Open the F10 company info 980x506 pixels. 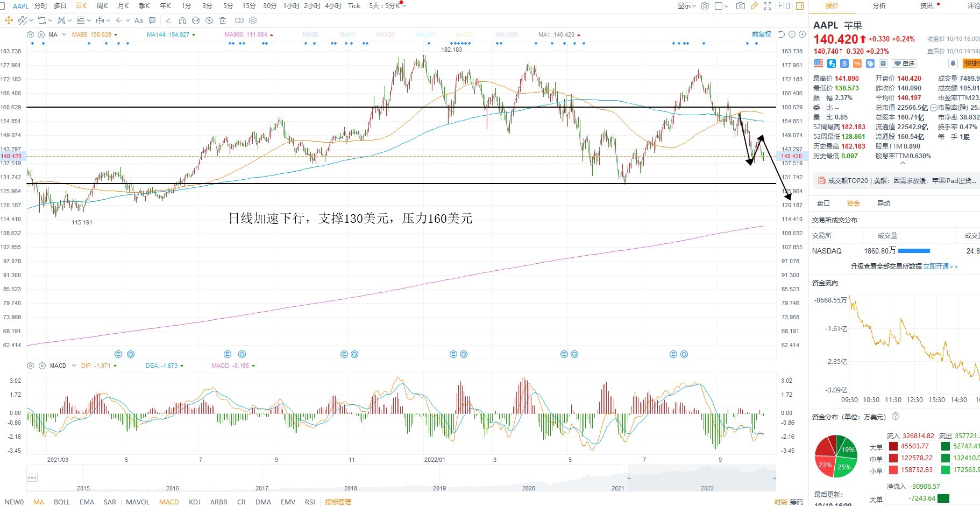coord(784,6)
